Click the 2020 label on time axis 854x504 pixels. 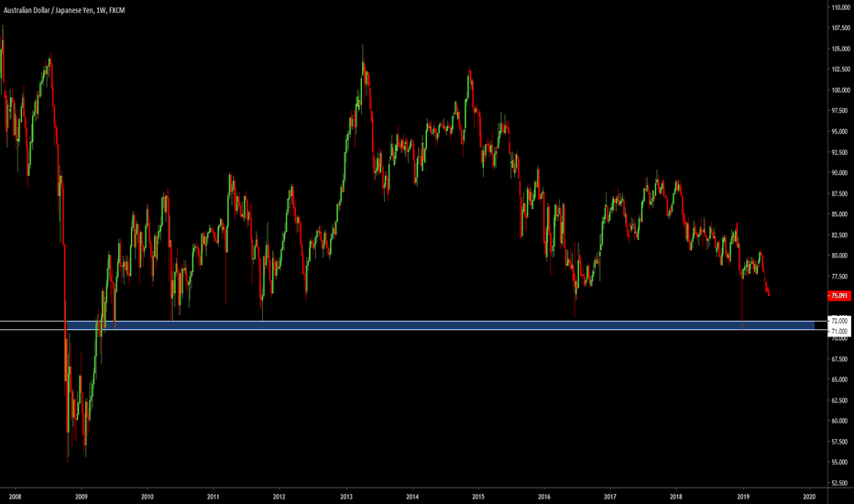[809, 497]
